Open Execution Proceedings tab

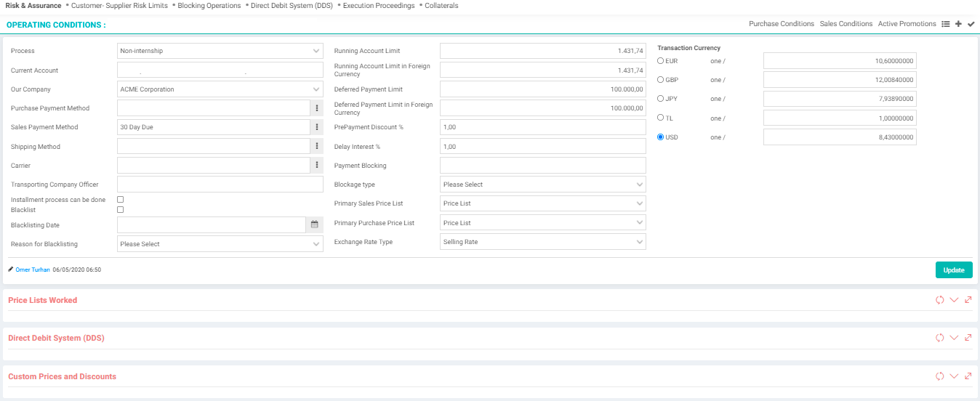379,5
